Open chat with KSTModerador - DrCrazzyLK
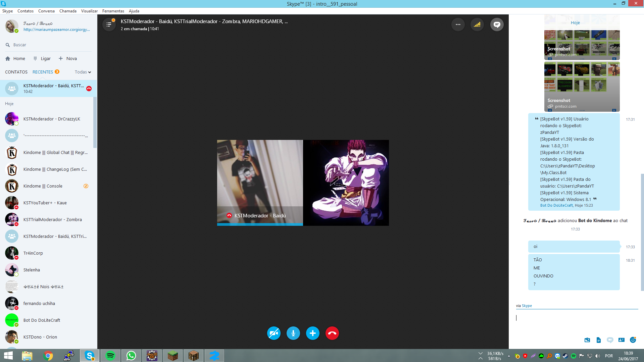The height and width of the screenshot is (362, 644). click(47, 119)
